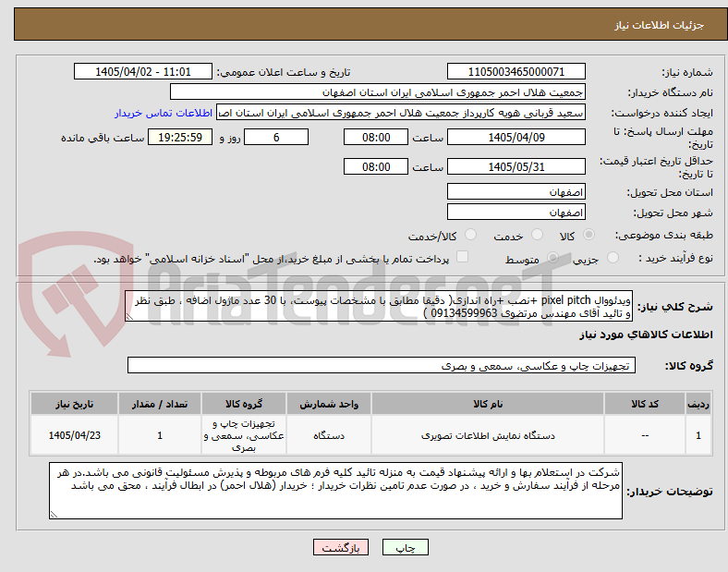Click the announcement date field 1405/04/02 - 11:01
728x572 pixels.
pos(143,72)
